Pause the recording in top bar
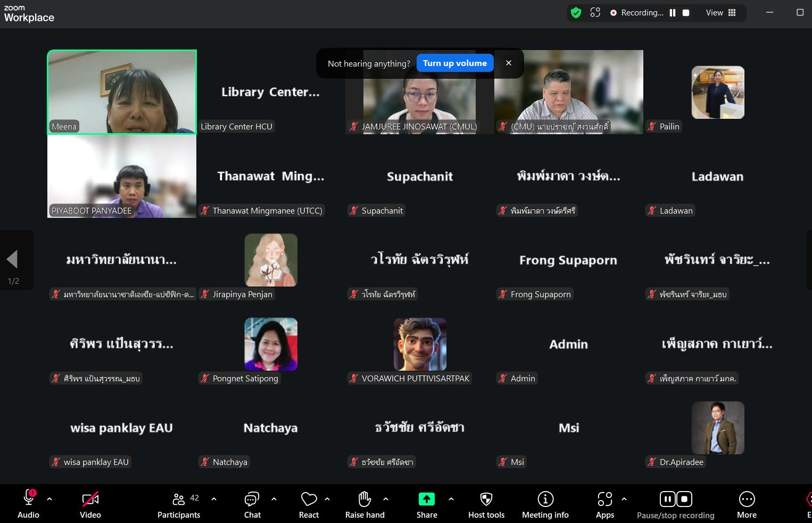This screenshot has height=523, width=812. coord(673,13)
